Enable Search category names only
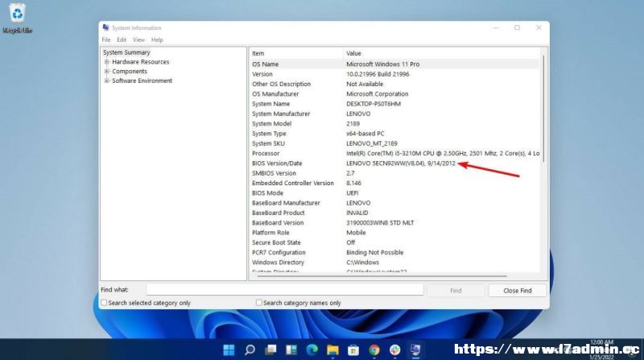Screen dimensions: 644x360 (258, 303)
